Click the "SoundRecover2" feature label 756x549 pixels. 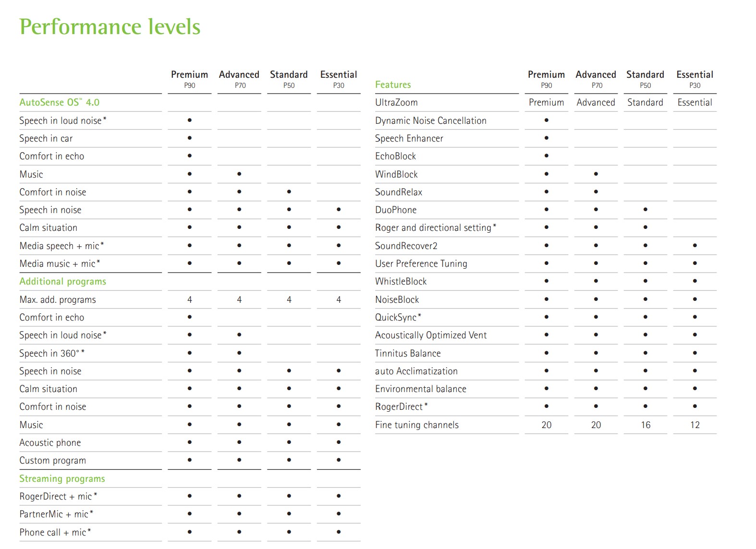(x=406, y=246)
